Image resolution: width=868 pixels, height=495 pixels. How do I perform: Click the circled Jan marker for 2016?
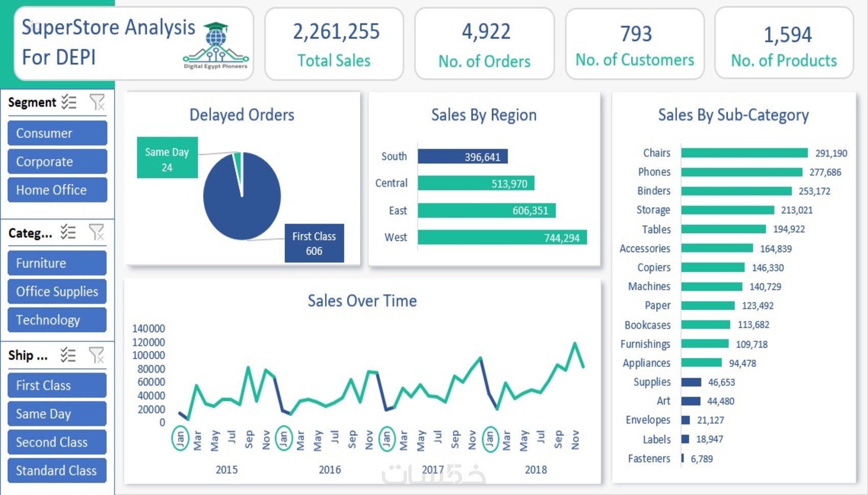pos(283,439)
